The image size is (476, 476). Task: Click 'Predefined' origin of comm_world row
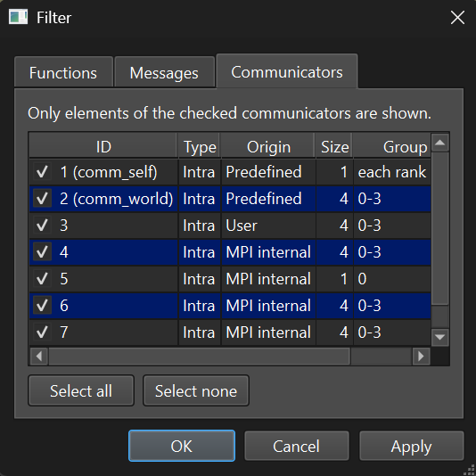click(268, 199)
